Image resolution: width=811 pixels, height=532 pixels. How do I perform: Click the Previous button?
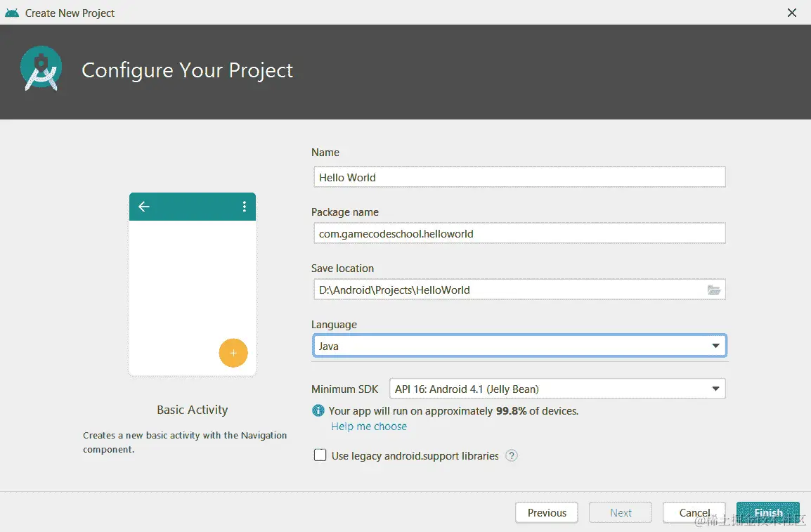[547, 512]
